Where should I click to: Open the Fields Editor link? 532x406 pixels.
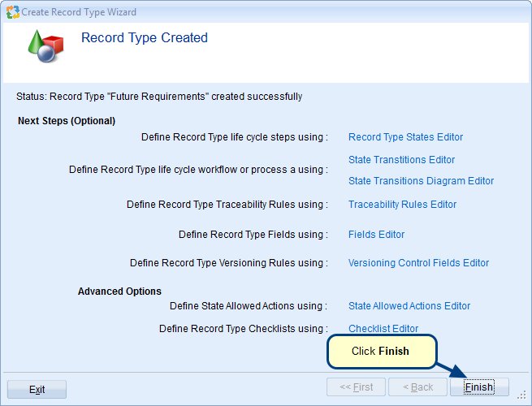pyautogui.click(x=376, y=235)
